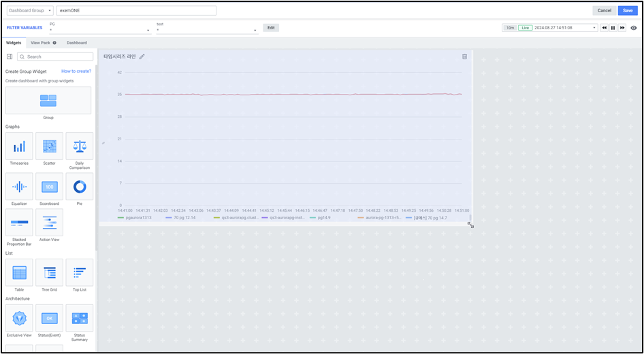This screenshot has width=644, height=354.
Task: Toggle the eye visibility icon
Action: (634, 28)
